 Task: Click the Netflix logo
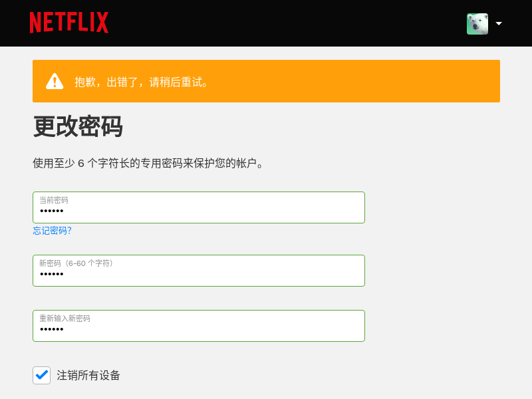tap(69, 23)
